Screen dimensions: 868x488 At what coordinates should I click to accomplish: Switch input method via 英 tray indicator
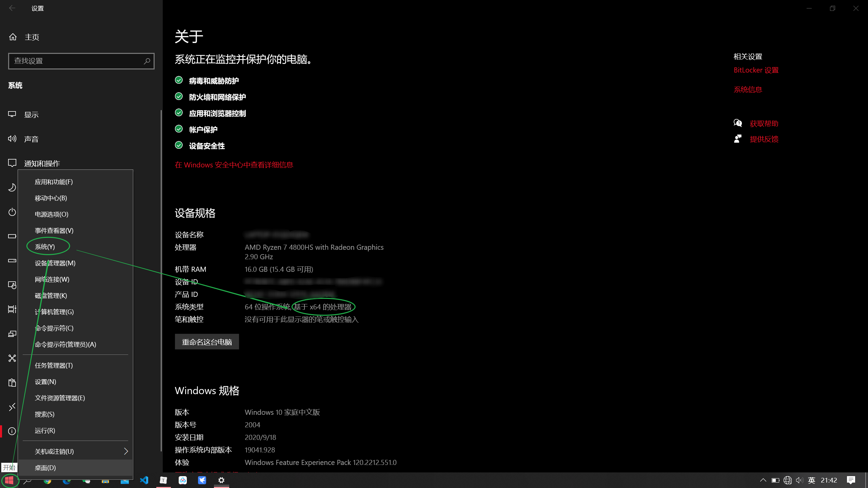[x=811, y=480]
